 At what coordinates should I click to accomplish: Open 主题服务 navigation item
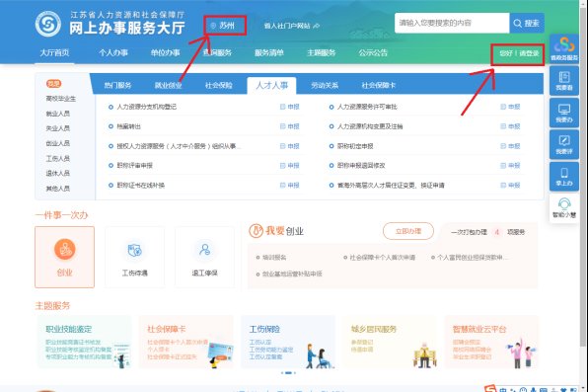click(321, 52)
